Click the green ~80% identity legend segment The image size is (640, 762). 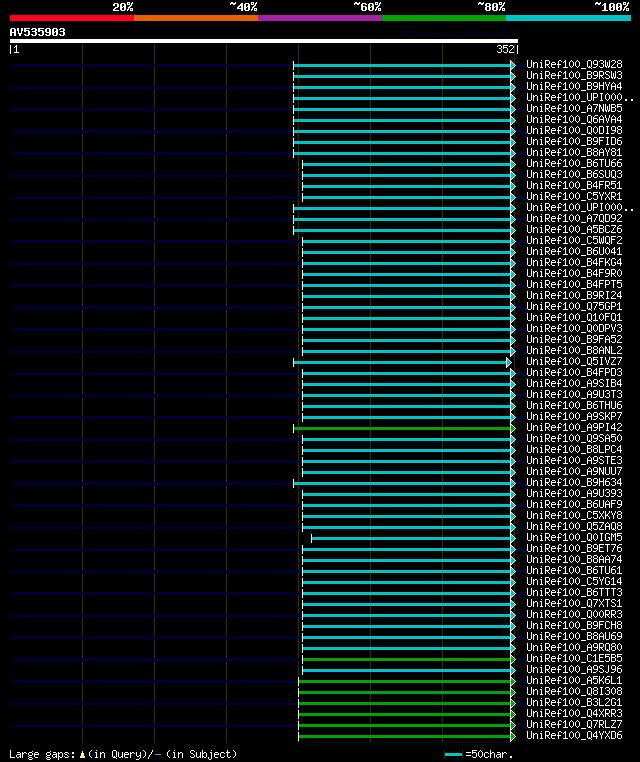[444, 18]
